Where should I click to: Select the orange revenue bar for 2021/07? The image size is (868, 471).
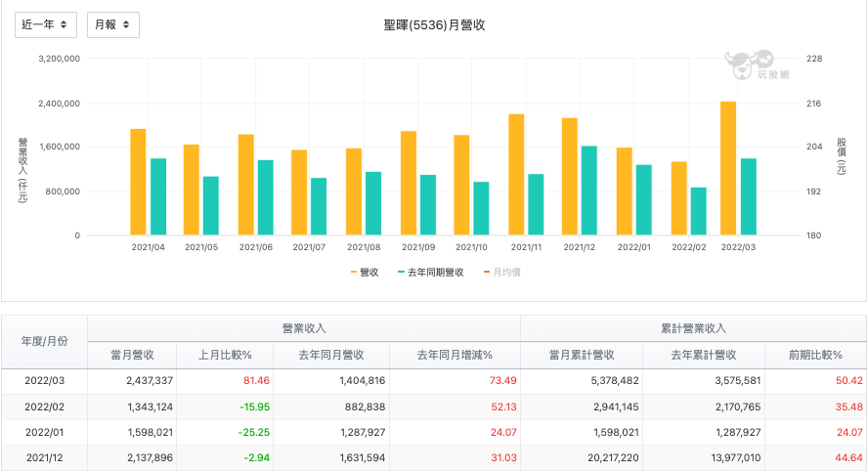(299, 193)
